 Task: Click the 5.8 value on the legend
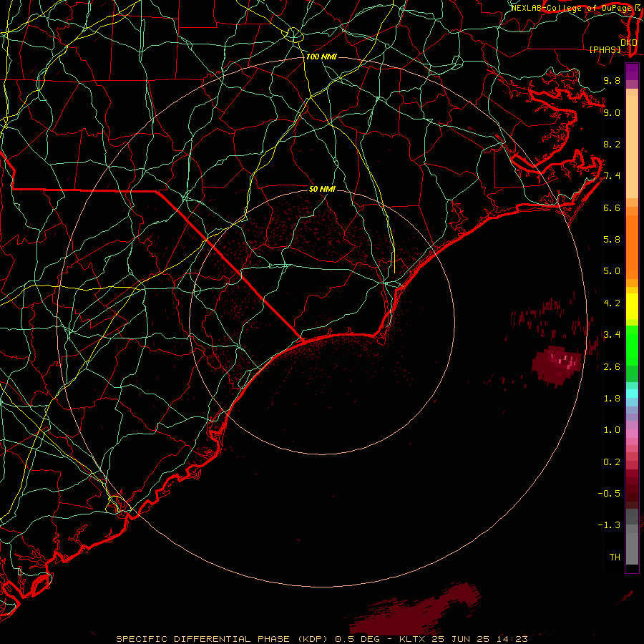(612, 240)
